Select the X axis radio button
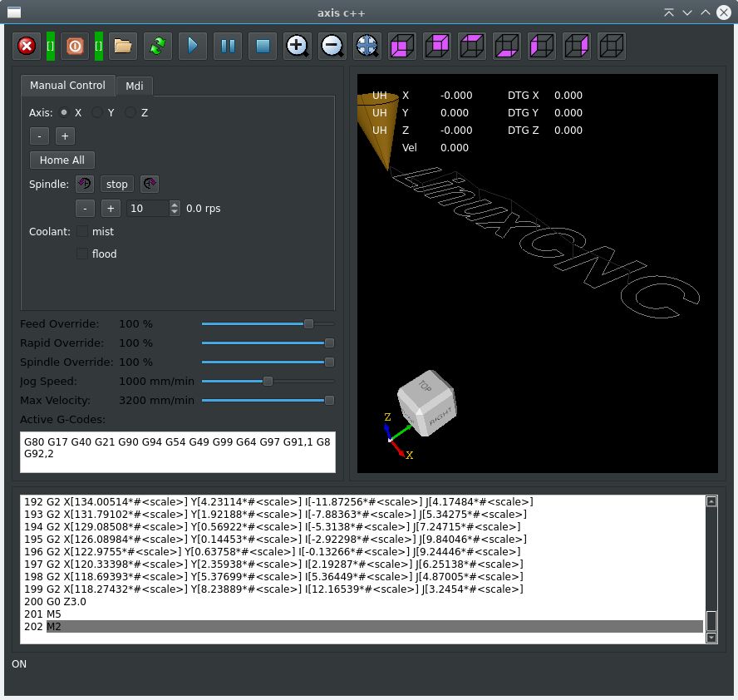Viewport: 738px width, 700px height. coord(64,112)
